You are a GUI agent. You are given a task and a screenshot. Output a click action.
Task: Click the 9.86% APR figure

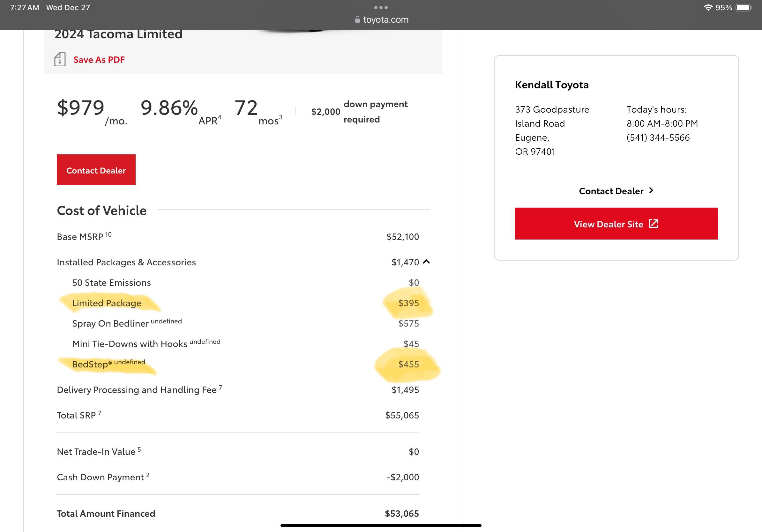[169, 107]
